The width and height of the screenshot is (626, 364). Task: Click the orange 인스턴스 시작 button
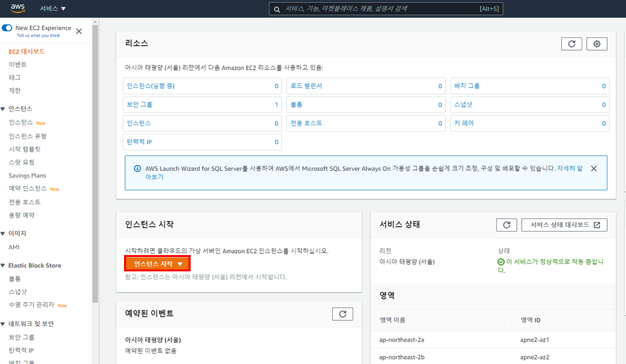158,264
